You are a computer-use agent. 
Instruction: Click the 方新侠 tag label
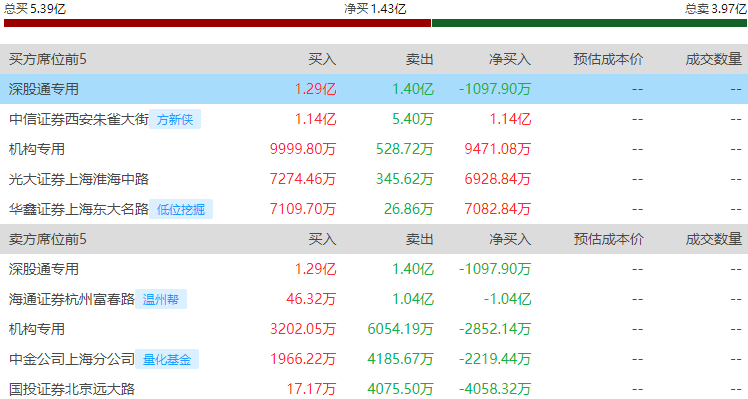pyautogui.click(x=175, y=119)
